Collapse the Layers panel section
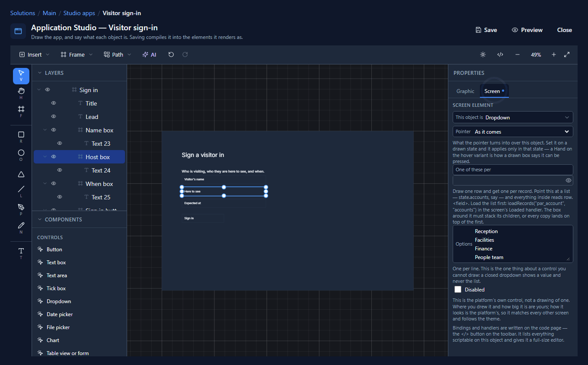The image size is (588, 365). tap(40, 73)
